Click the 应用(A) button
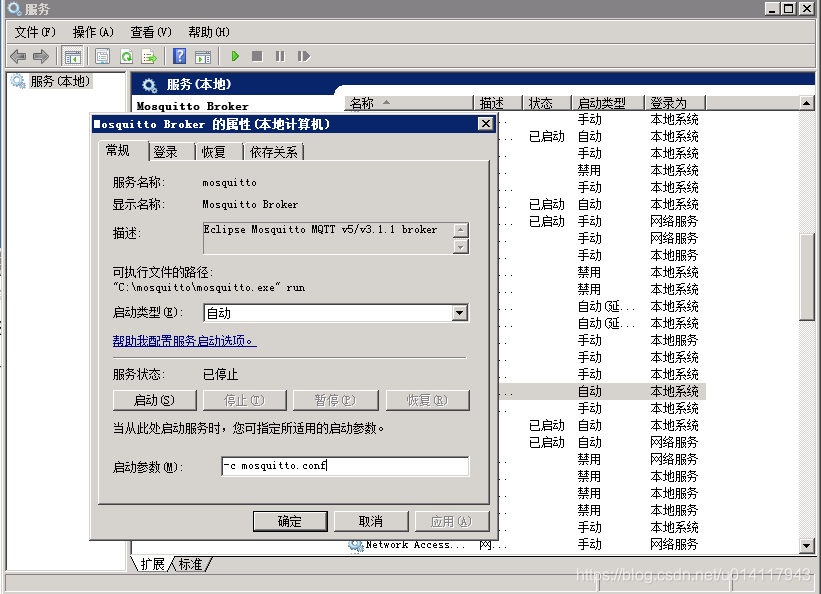 [451, 522]
